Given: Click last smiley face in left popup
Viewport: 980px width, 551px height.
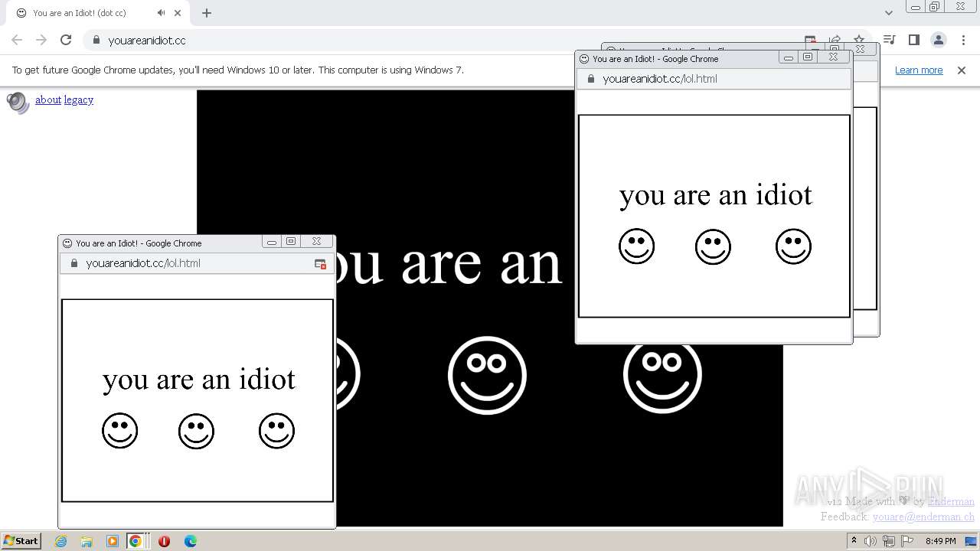Looking at the screenshot, I should (x=276, y=431).
